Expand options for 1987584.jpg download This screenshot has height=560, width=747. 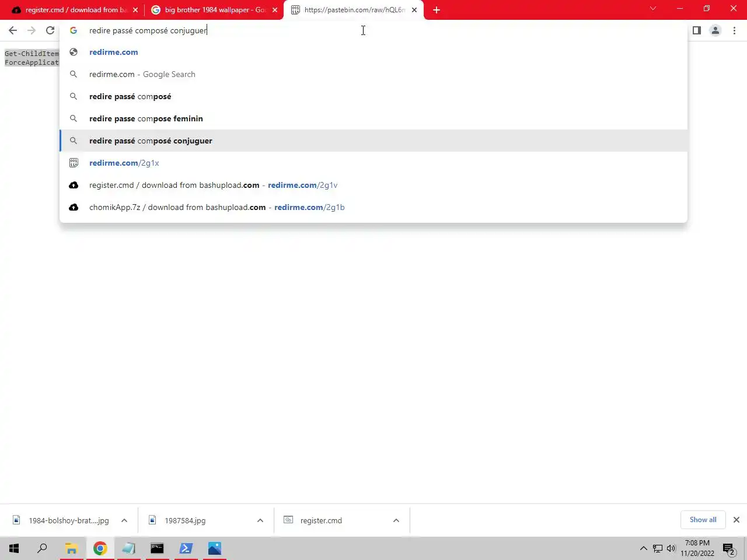point(260,520)
